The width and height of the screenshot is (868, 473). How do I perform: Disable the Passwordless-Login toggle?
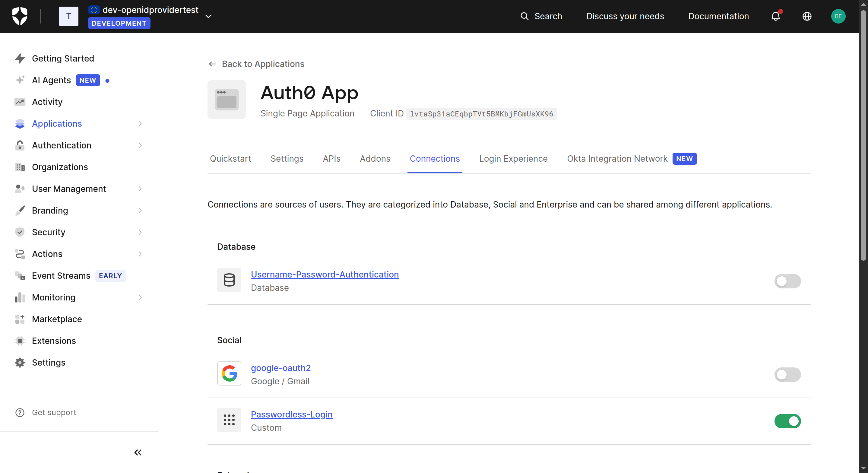click(x=787, y=421)
